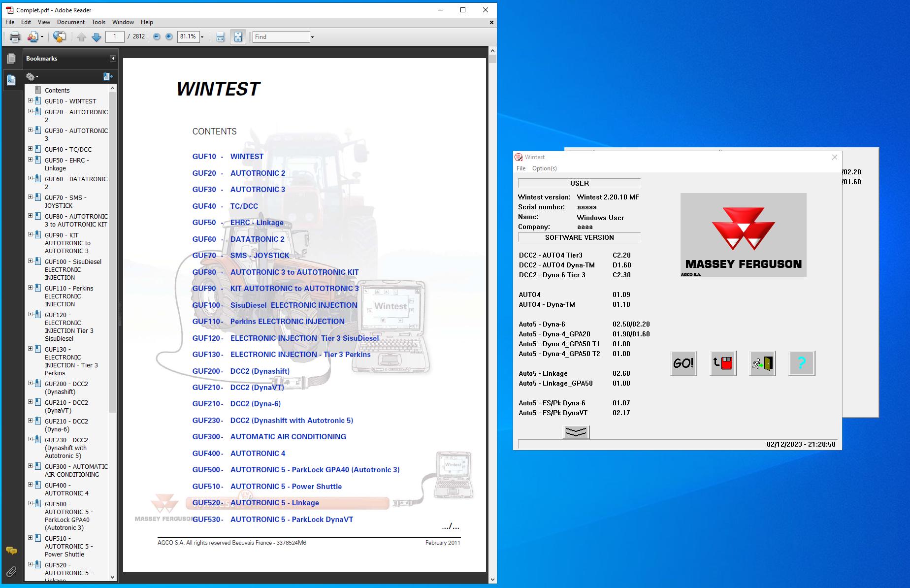This screenshot has height=588, width=910.
Task: Zoom in with the plus icon
Action: coord(169,37)
